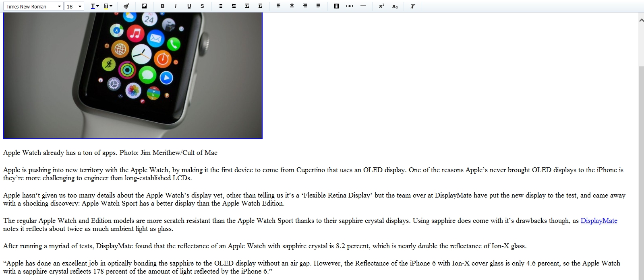The image size is (644, 280).
Task: Toggle underline formatting
Action: pos(189,6)
